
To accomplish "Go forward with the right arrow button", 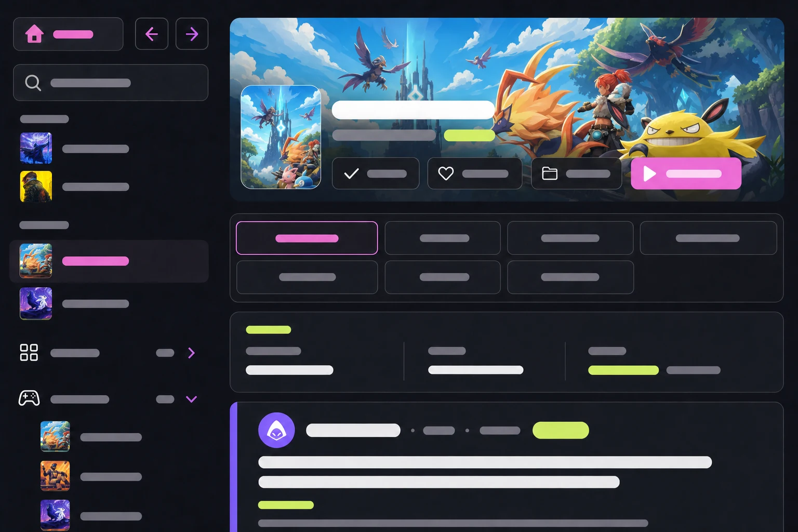I will click(x=192, y=34).
